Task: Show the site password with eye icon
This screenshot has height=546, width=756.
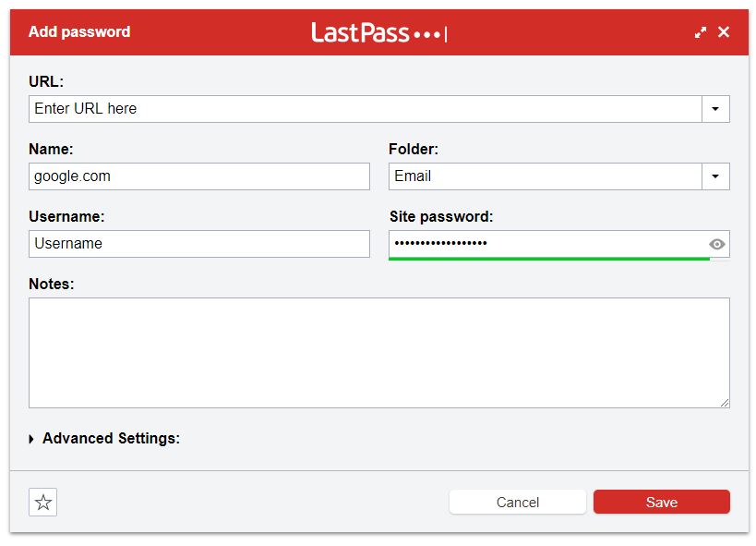Action: 716,244
